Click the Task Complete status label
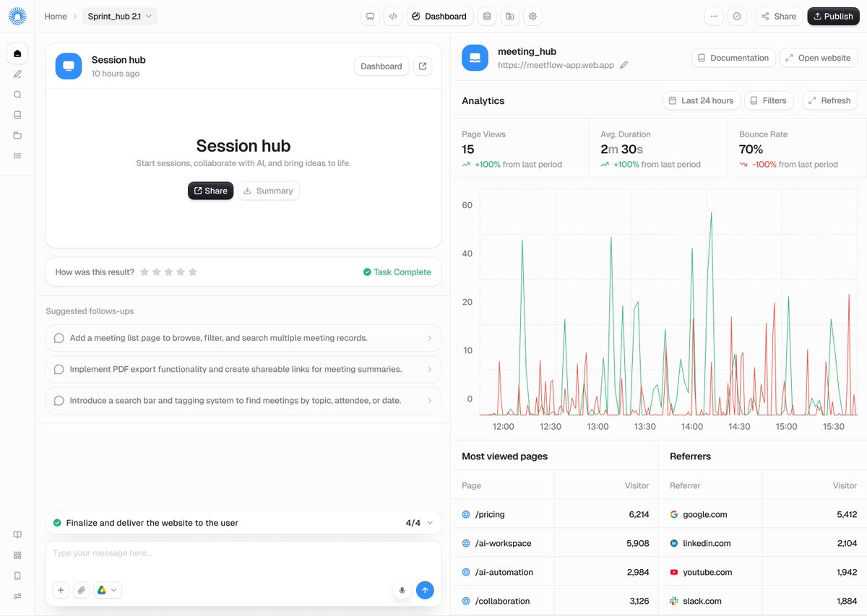Image resolution: width=867 pixels, height=616 pixels. (397, 272)
